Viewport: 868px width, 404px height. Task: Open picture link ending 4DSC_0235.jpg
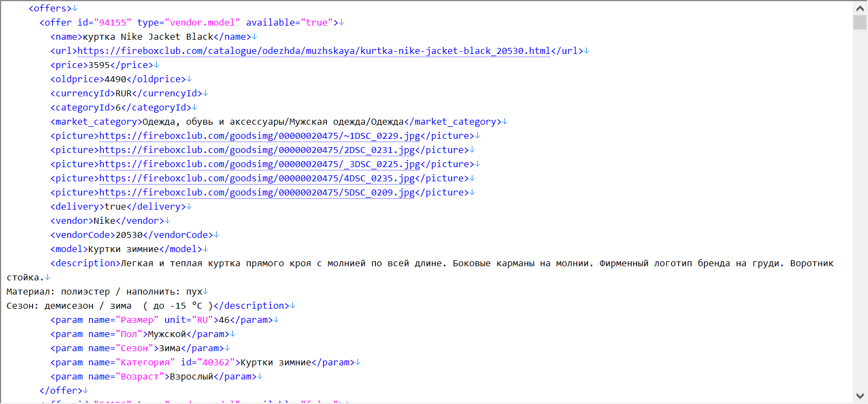[257, 178]
